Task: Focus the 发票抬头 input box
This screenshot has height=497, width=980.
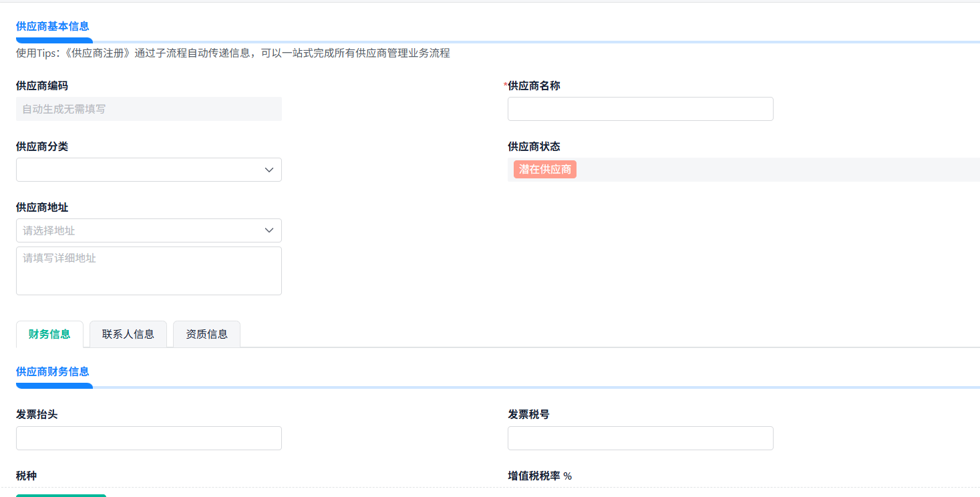Action: (x=148, y=438)
